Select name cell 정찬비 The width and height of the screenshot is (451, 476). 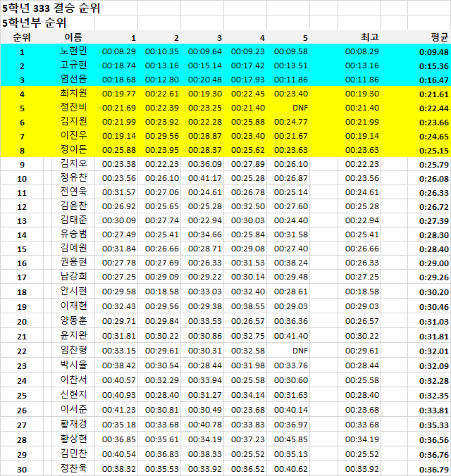(73, 107)
